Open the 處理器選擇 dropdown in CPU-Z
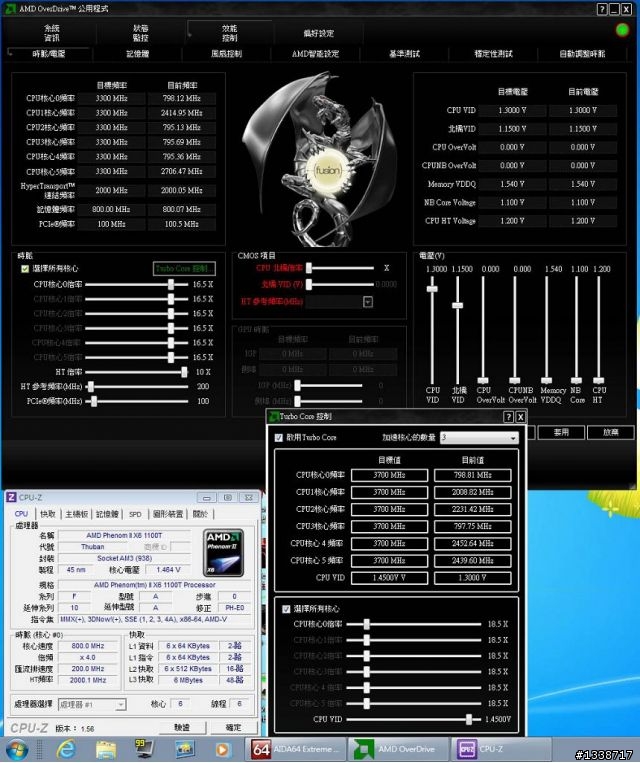Screen dimensions: 640x763 92,704
